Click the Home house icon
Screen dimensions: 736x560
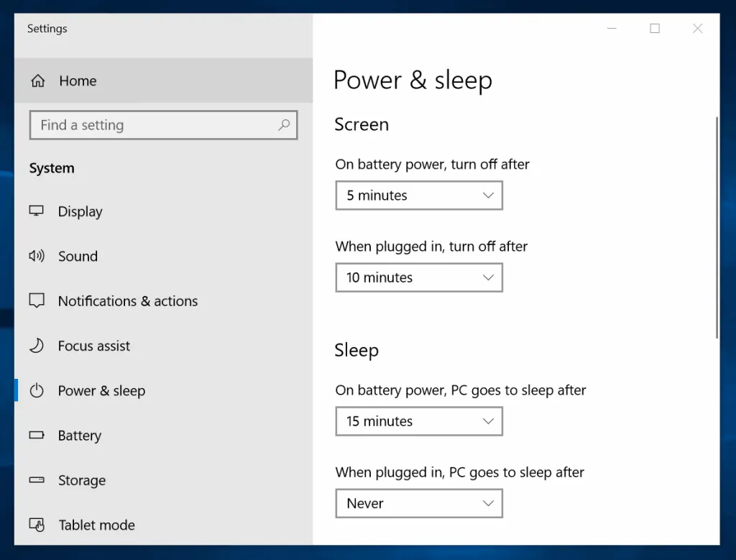tap(37, 81)
